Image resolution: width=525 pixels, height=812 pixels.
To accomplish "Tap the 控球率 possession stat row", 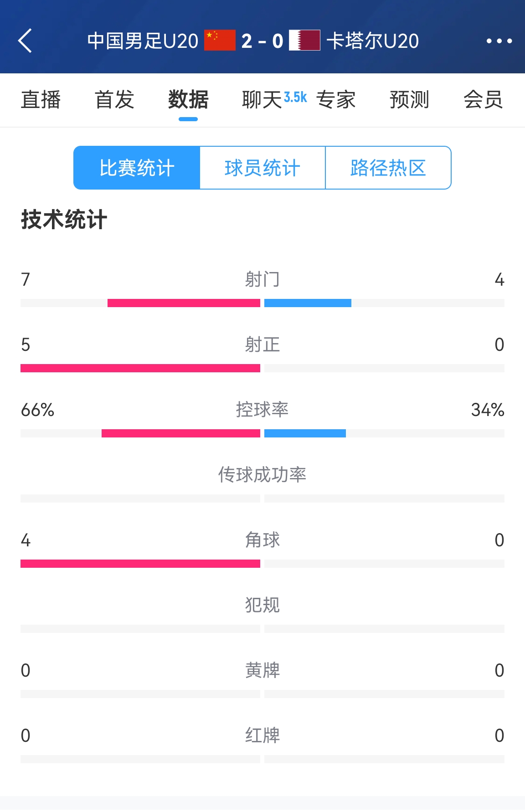I will (x=262, y=410).
